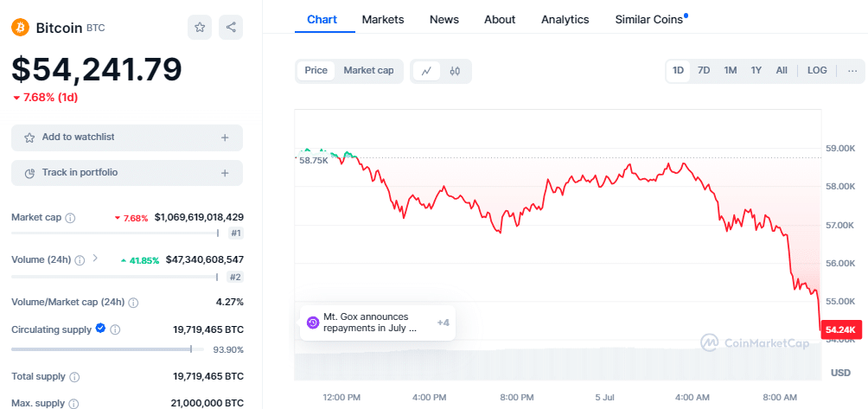Click the Max. supply info icon
This screenshot has height=409, width=868.
(x=73, y=404)
